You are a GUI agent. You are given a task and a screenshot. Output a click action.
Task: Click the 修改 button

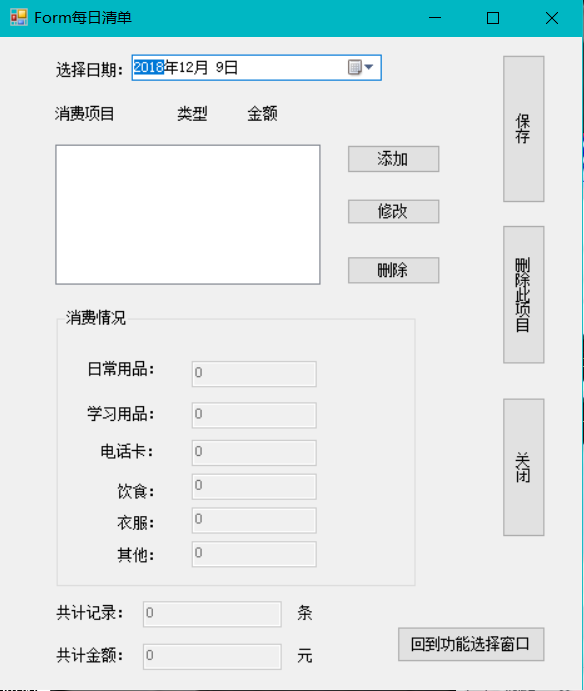[x=393, y=212]
